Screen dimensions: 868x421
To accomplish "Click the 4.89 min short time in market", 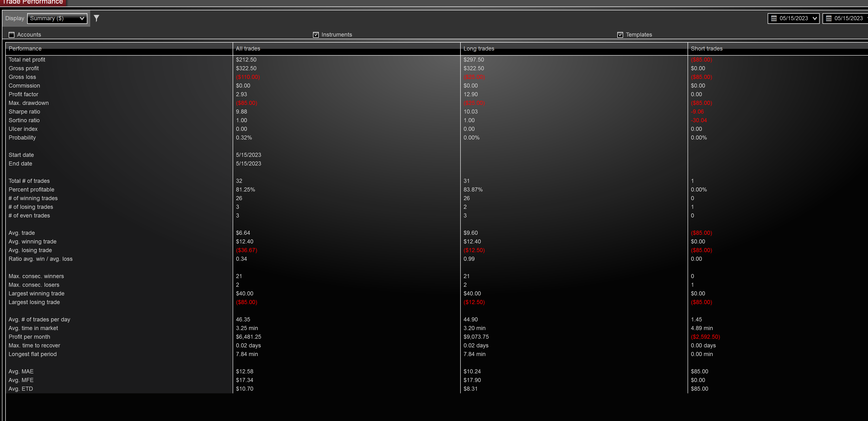I will click(702, 328).
